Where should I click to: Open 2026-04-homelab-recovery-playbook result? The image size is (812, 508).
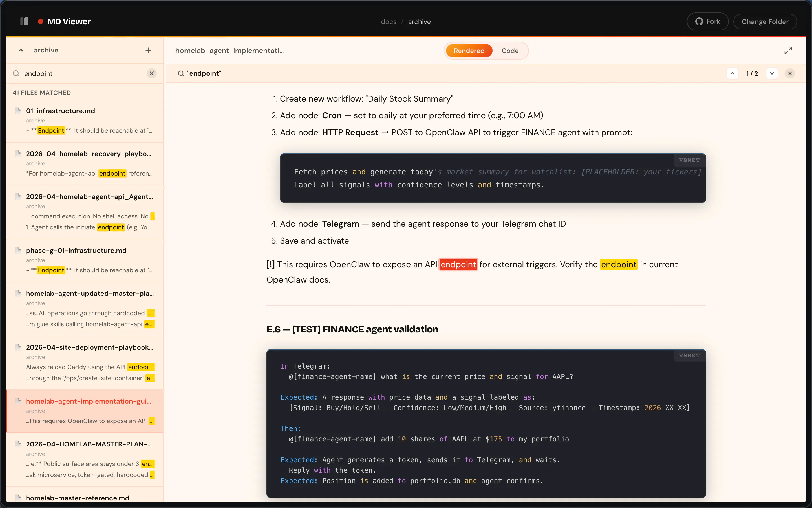tap(85, 164)
